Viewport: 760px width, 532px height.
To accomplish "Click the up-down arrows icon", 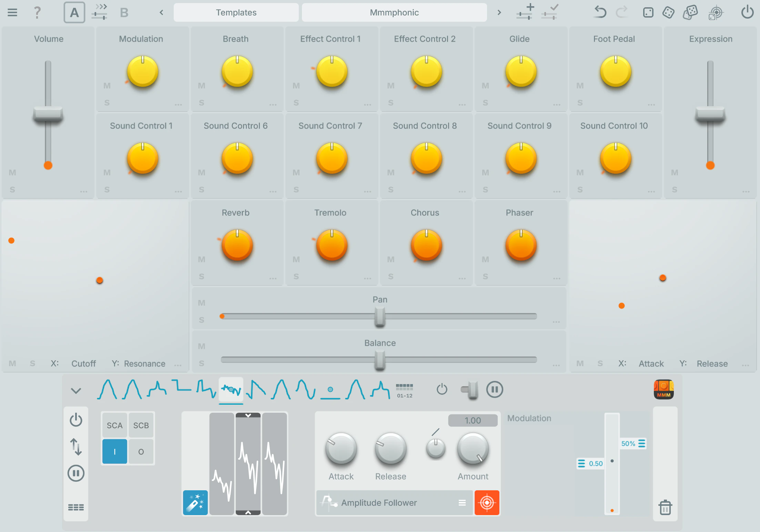I will (x=76, y=447).
